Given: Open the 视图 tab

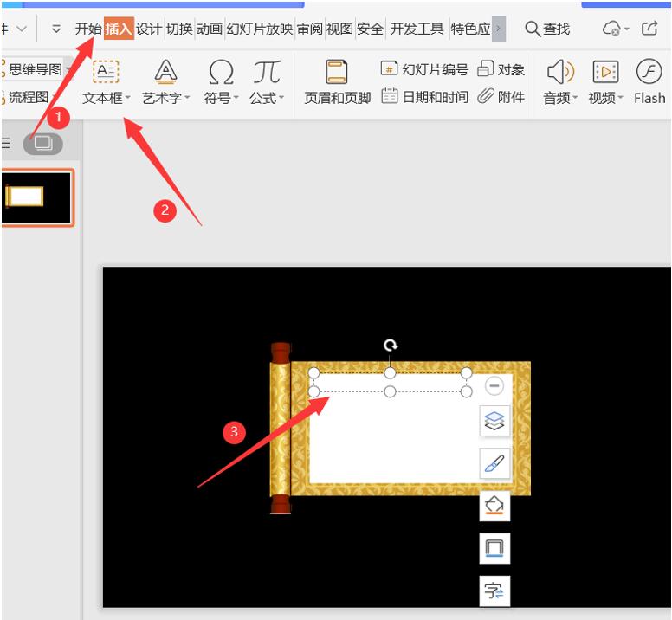Looking at the screenshot, I should (x=339, y=29).
